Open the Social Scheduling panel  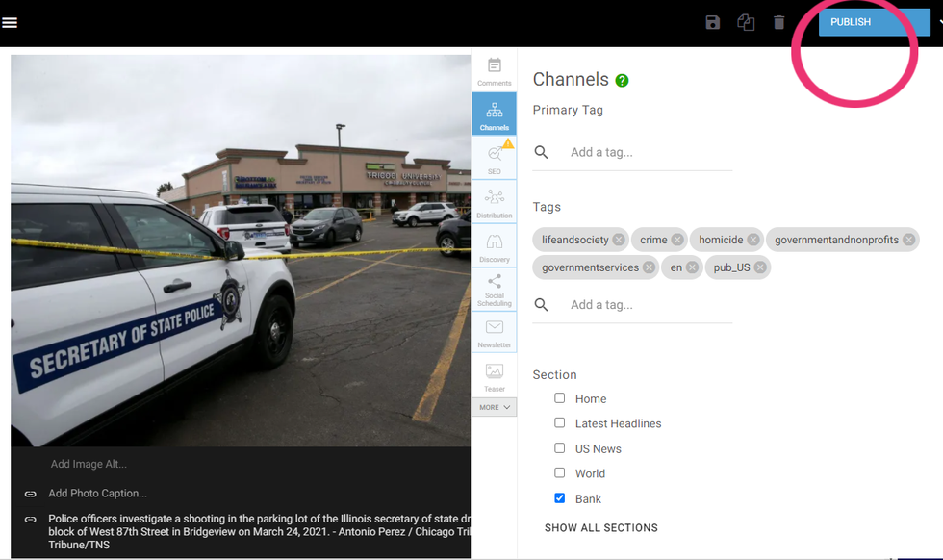point(495,289)
